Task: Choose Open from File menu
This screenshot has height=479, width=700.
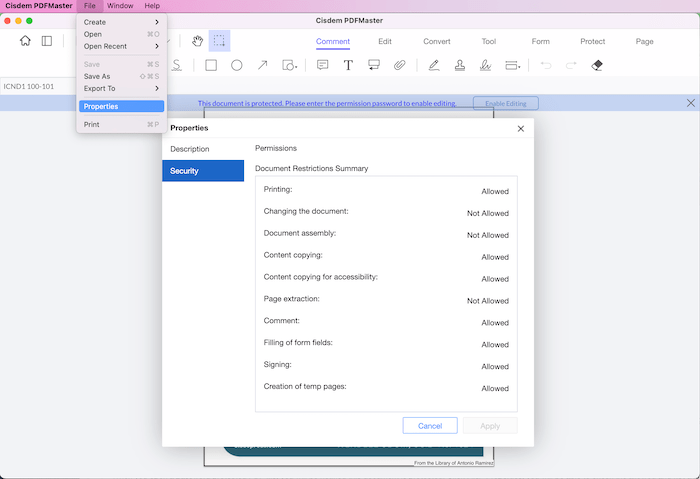Action: [121, 34]
